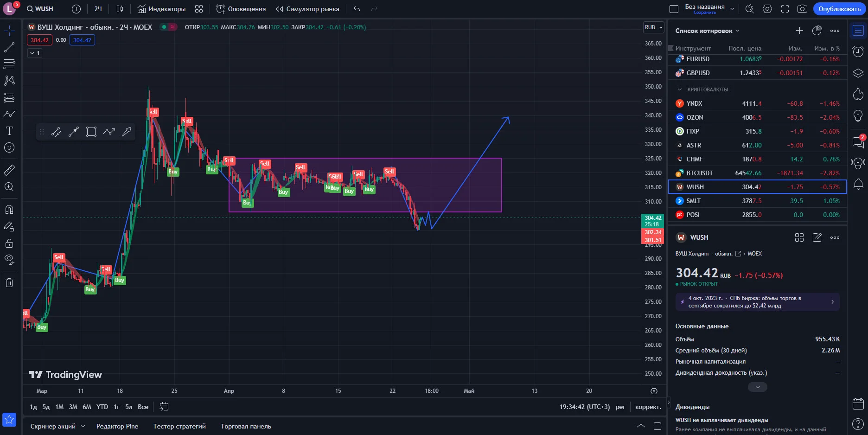Image resolution: width=868 pixels, height=435 pixels.
Task: Open the 'Торговая панель' tab
Action: 246,426
